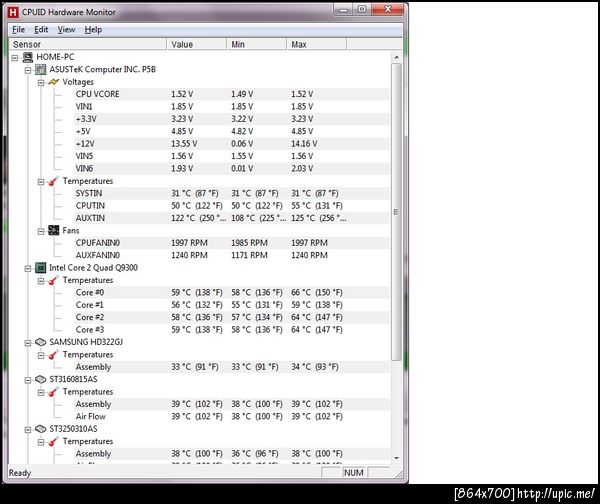Collapse the Voltages section

coord(41,83)
